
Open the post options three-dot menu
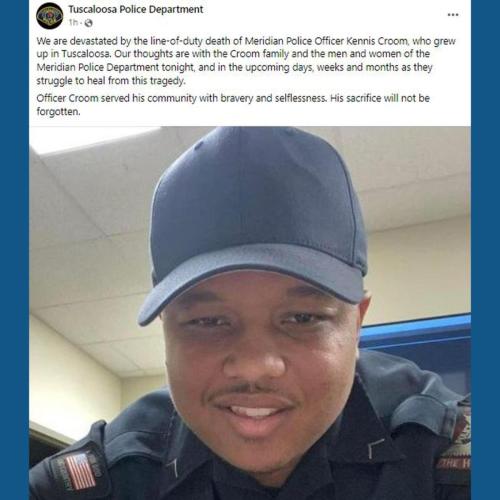click(x=453, y=15)
